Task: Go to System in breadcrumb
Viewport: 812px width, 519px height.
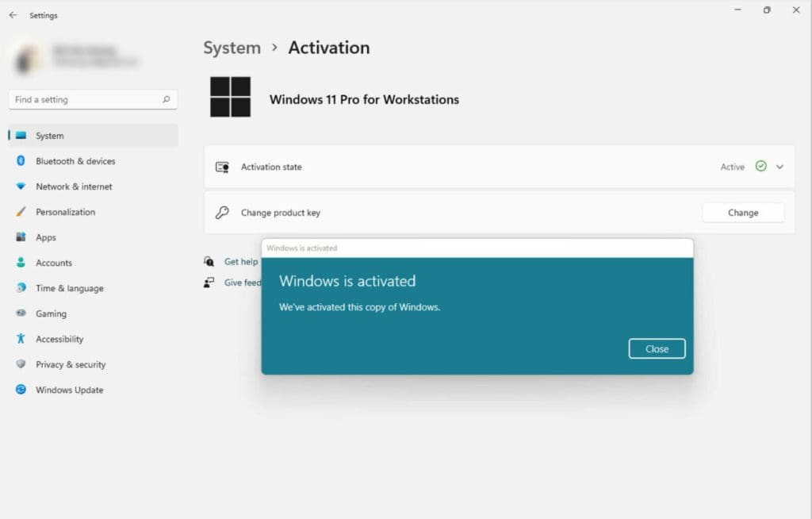Action: pyautogui.click(x=232, y=48)
